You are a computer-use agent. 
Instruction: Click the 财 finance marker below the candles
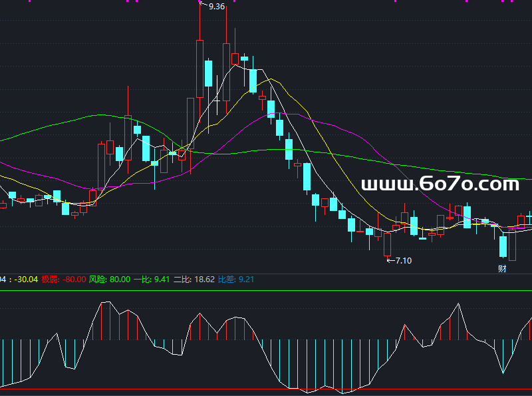click(x=502, y=269)
